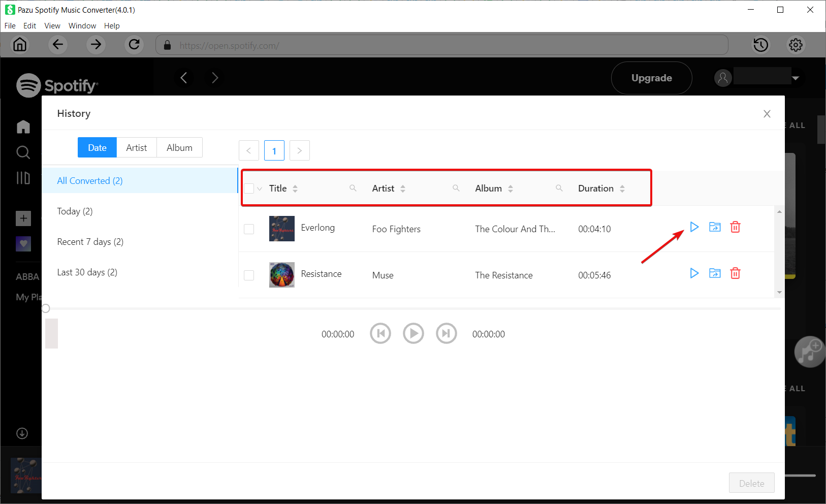This screenshot has height=504, width=826.
Task: Click the Delete button
Action: click(752, 483)
